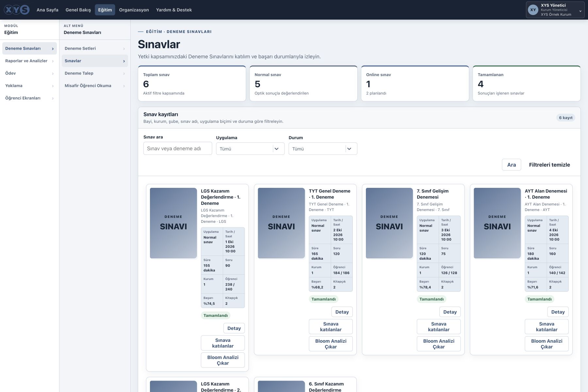Click the chevron next to Deneme Talep
Image resolution: width=588 pixels, height=392 pixels.
[124, 73]
